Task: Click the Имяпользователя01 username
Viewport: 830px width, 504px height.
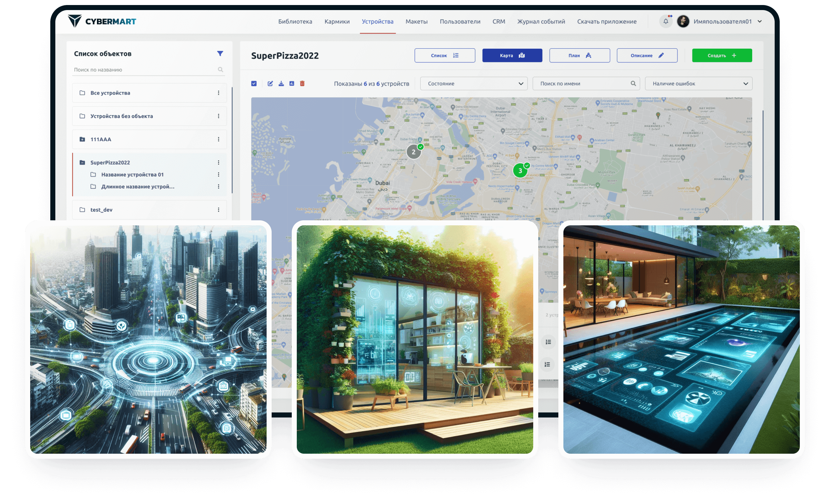Action: (723, 21)
